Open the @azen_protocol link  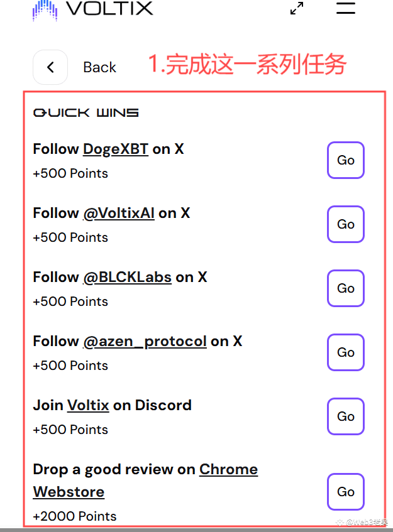tap(145, 342)
